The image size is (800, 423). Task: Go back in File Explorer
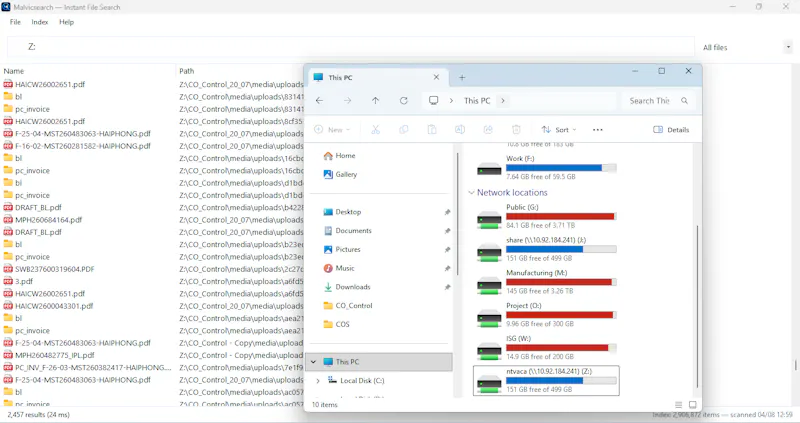click(x=319, y=101)
